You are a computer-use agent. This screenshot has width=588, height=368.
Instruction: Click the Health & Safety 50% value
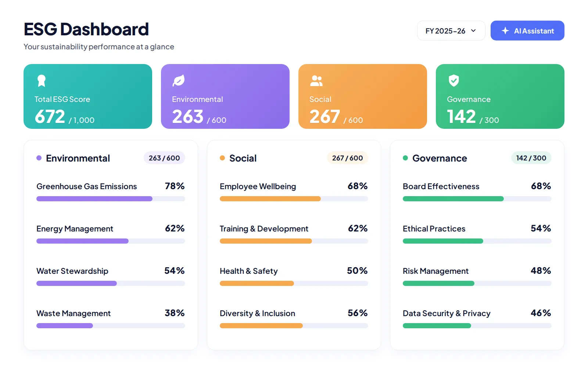pos(357,271)
